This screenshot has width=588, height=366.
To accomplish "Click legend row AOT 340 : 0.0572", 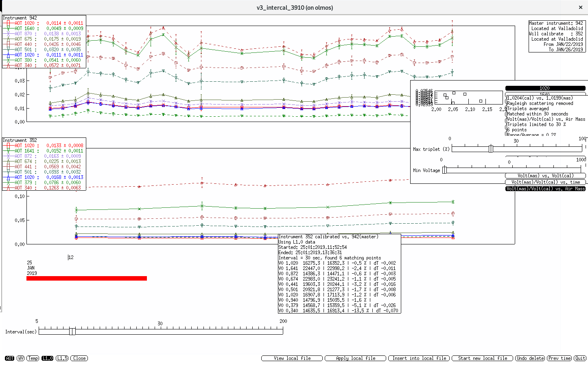I will pyautogui.click(x=44, y=65).
